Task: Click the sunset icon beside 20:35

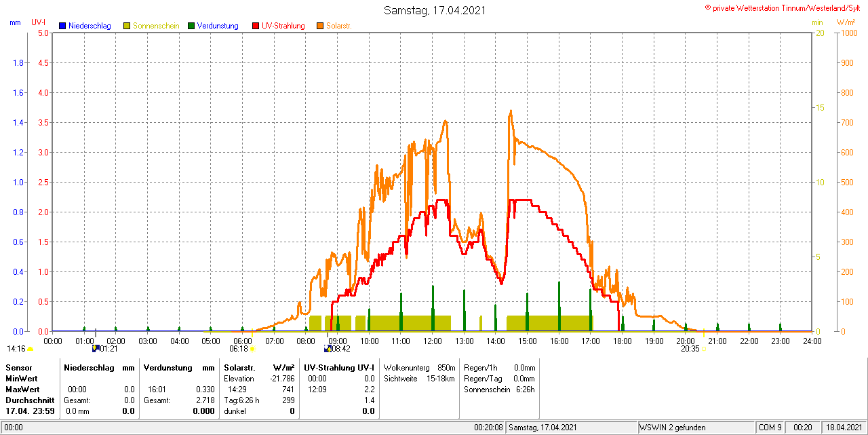Action: 704,349
